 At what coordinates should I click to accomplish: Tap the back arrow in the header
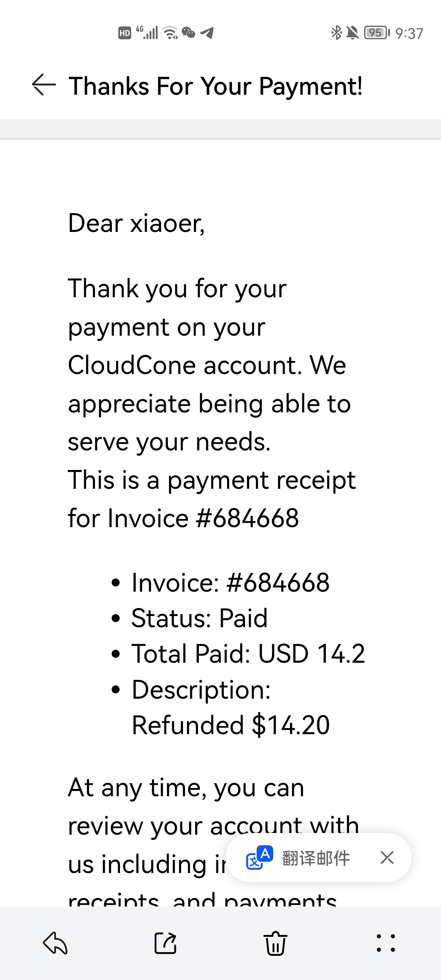[44, 85]
